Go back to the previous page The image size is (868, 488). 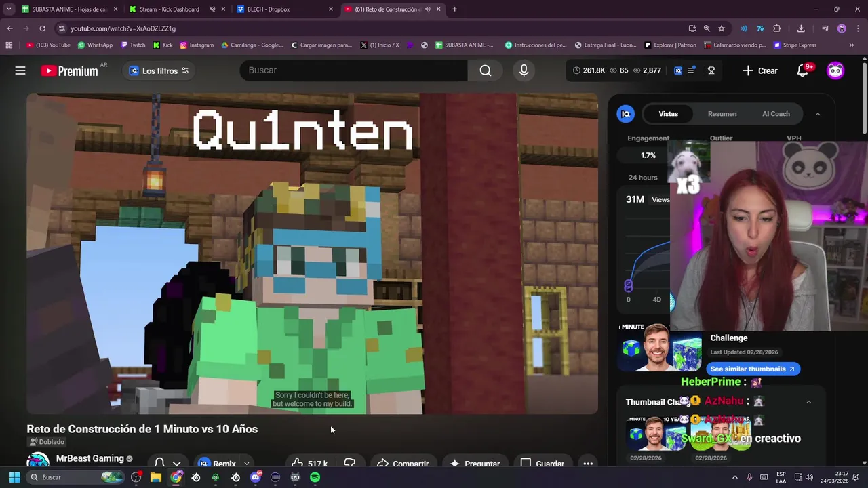pyautogui.click(x=9, y=28)
